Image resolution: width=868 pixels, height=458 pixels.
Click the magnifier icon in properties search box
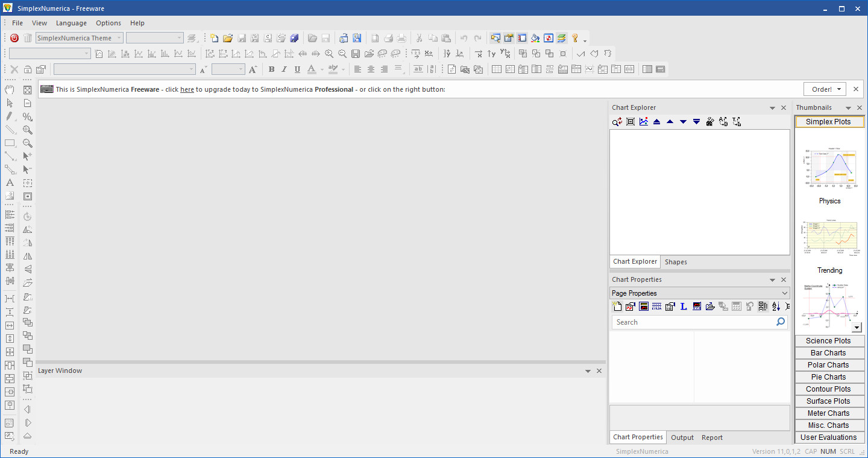pyautogui.click(x=781, y=322)
